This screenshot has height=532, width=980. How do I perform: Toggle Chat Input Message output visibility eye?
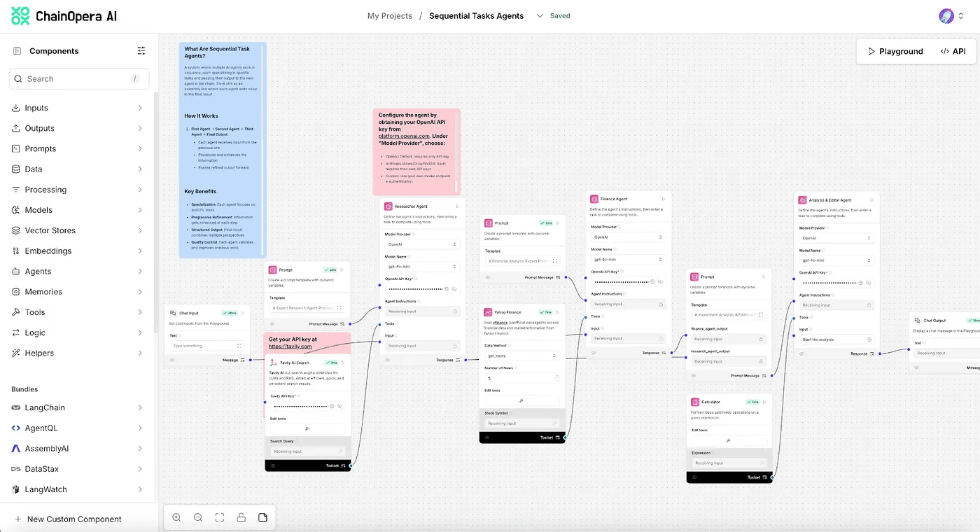(172, 360)
